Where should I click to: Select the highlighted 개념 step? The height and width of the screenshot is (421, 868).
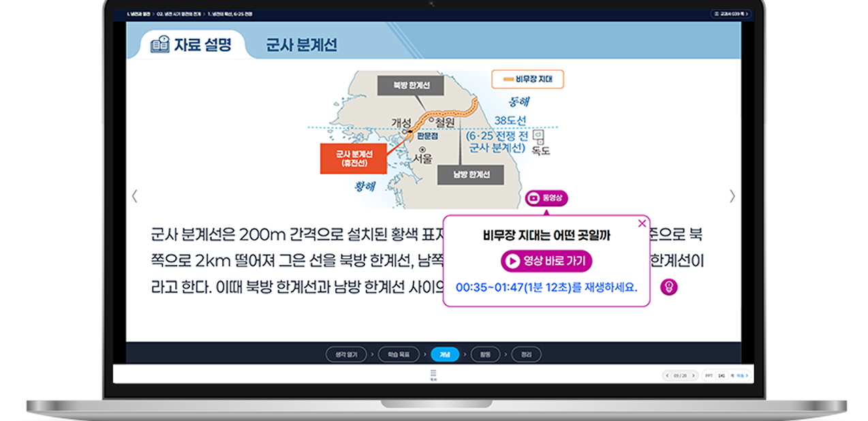point(445,354)
